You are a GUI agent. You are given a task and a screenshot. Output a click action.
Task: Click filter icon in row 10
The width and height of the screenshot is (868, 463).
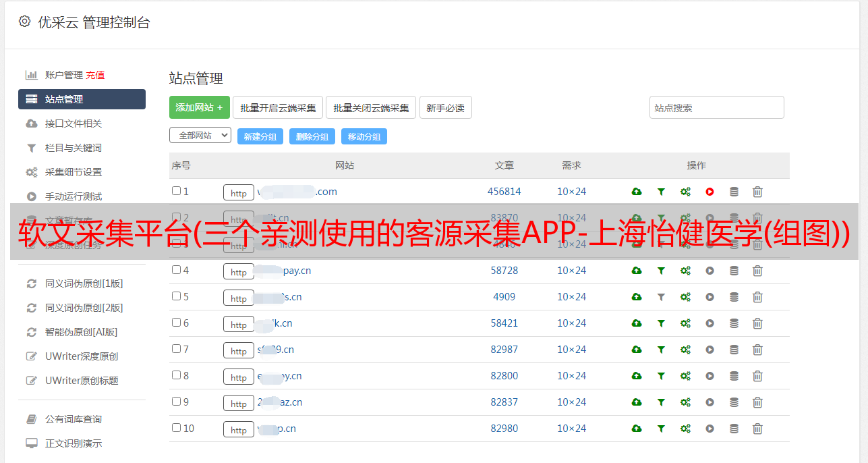click(x=661, y=429)
